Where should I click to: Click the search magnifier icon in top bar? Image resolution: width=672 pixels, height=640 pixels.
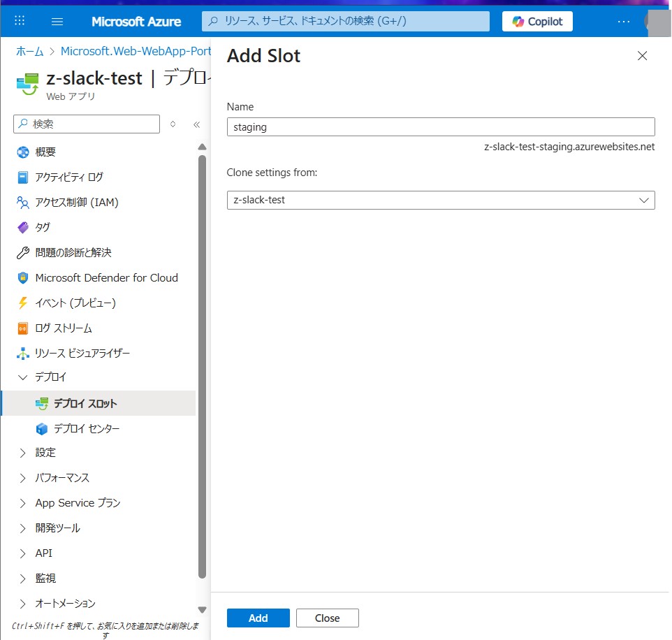point(213,21)
